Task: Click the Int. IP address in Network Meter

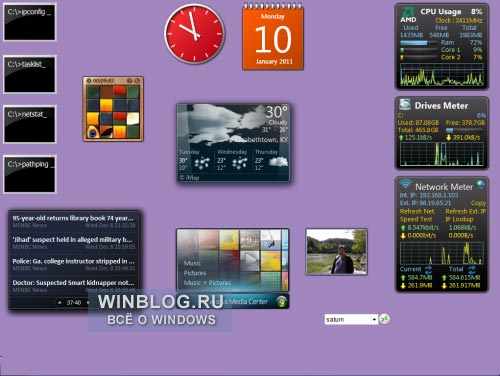Action: [438, 195]
